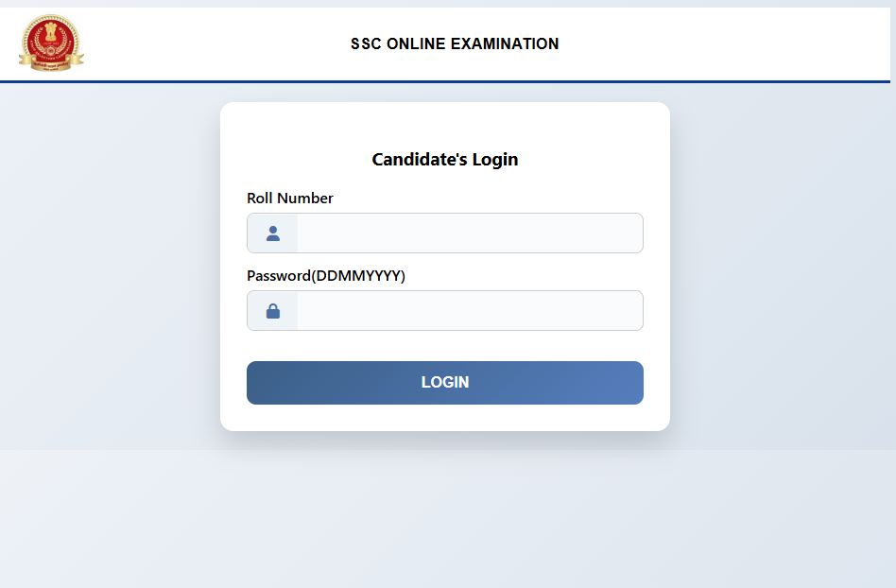Click header space between emblem and title

pyautogui.click(x=217, y=43)
